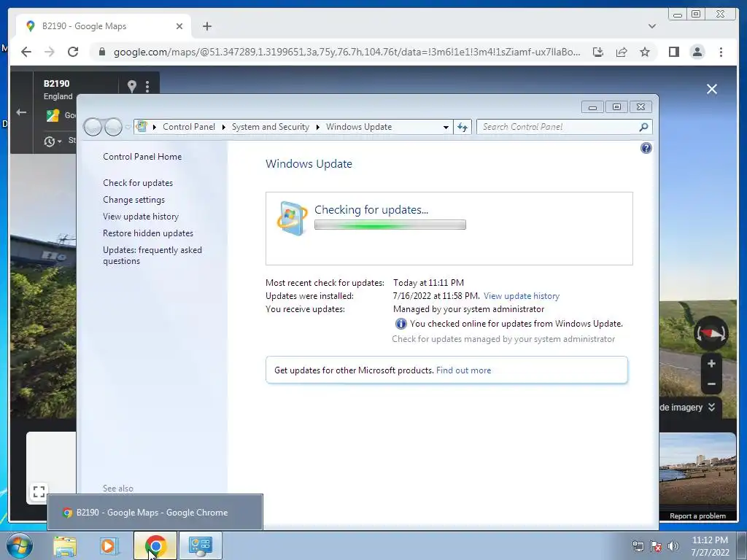The width and height of the screenshot is (747, 560).
Task: Click the site lock icon in Chrome
Action: (x=101, y=52)
